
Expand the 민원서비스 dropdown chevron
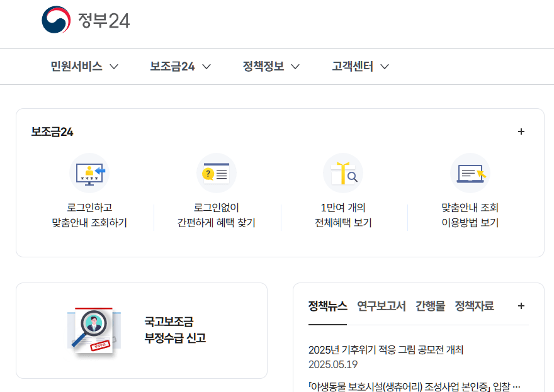pos(114,66)
